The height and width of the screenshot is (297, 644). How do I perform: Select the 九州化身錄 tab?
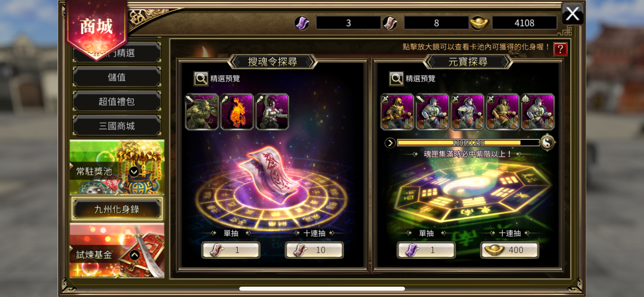coord(117,209)
